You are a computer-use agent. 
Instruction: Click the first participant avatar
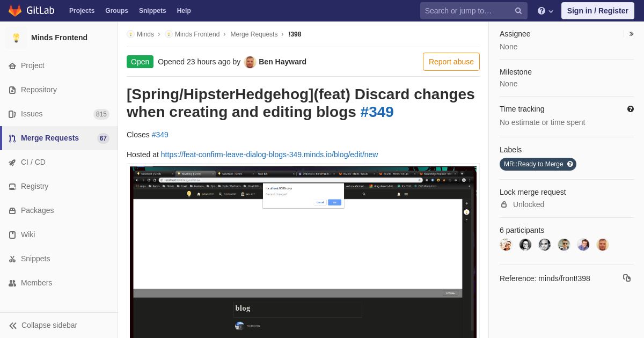(x=506, y=245)
